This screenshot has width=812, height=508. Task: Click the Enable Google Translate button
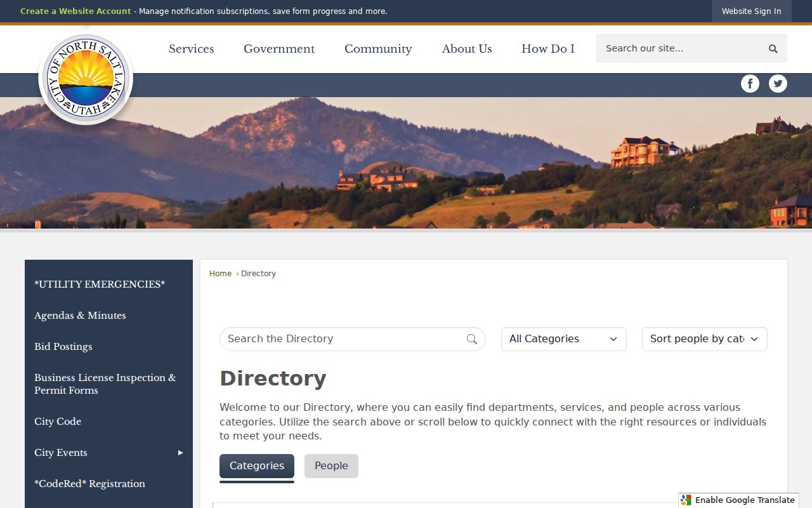point(738,500)
